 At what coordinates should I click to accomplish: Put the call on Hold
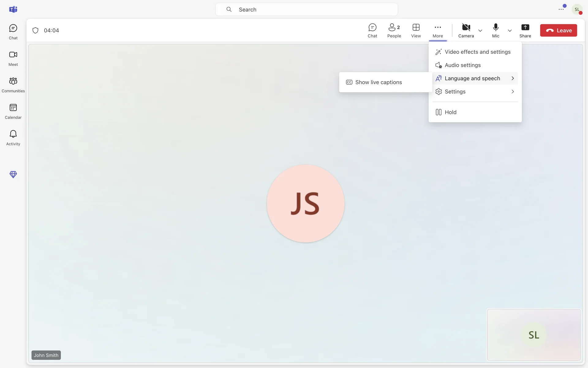pyautogui.click(x=450, y=112)
